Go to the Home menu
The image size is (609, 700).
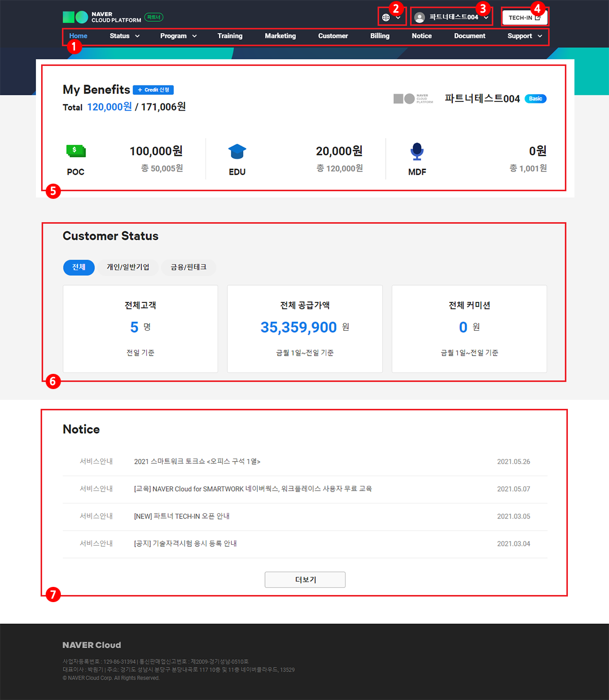[78, 36]
